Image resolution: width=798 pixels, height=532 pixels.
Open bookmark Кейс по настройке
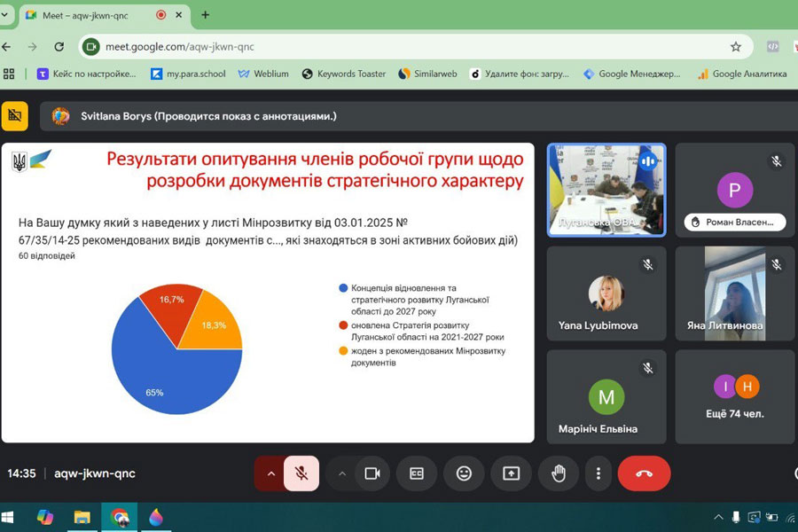pyautogui.click(x=87, y=74)
